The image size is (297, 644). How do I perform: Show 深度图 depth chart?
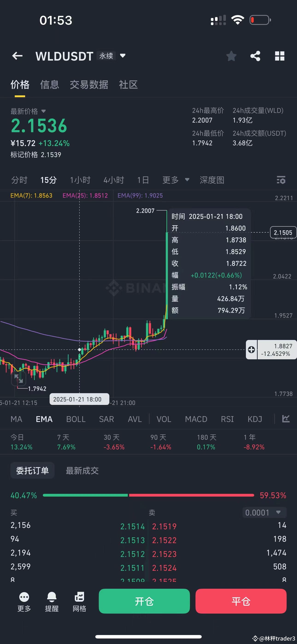tap(212, 180)
